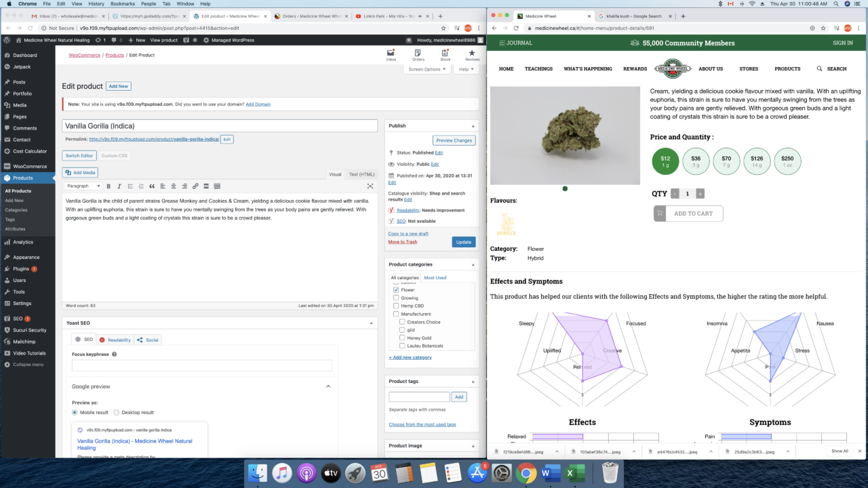This screenshot has width=868, height=488.
Task: Select Desktop result preview radio
Action: pyautogui.click(x=116, y=412)
